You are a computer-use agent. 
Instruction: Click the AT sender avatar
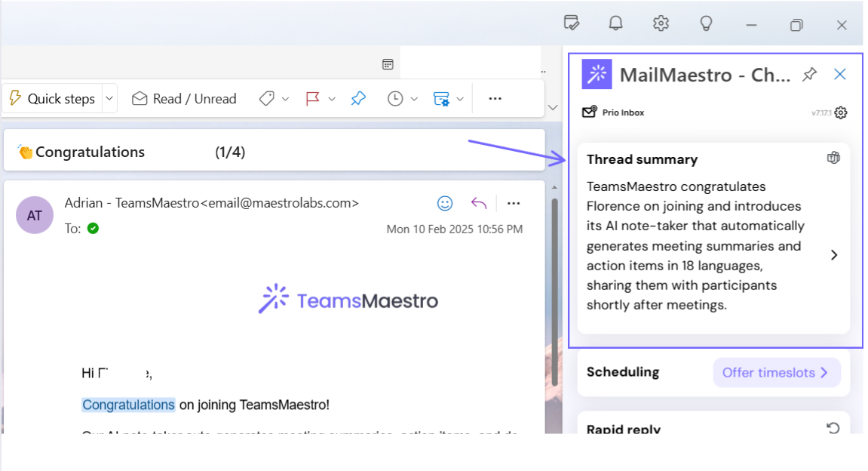click(35, 215)
